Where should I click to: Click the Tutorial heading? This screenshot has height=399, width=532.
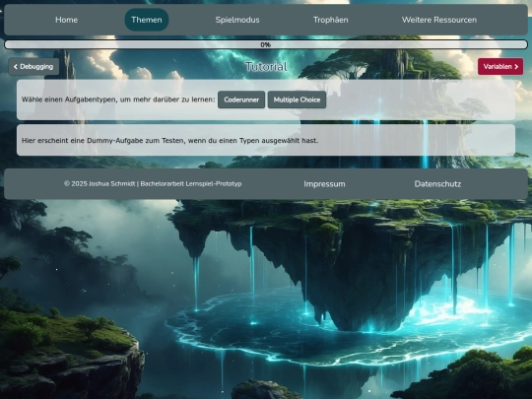[266, 67]
